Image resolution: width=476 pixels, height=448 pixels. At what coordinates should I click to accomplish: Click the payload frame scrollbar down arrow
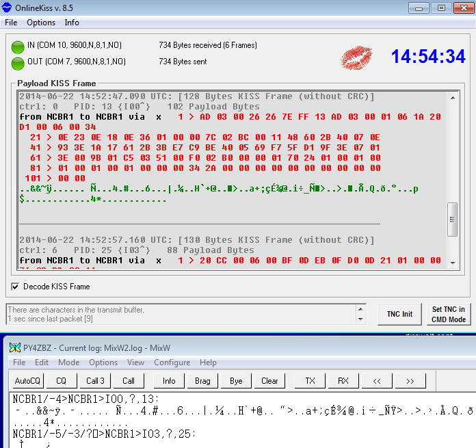point(453,263)
